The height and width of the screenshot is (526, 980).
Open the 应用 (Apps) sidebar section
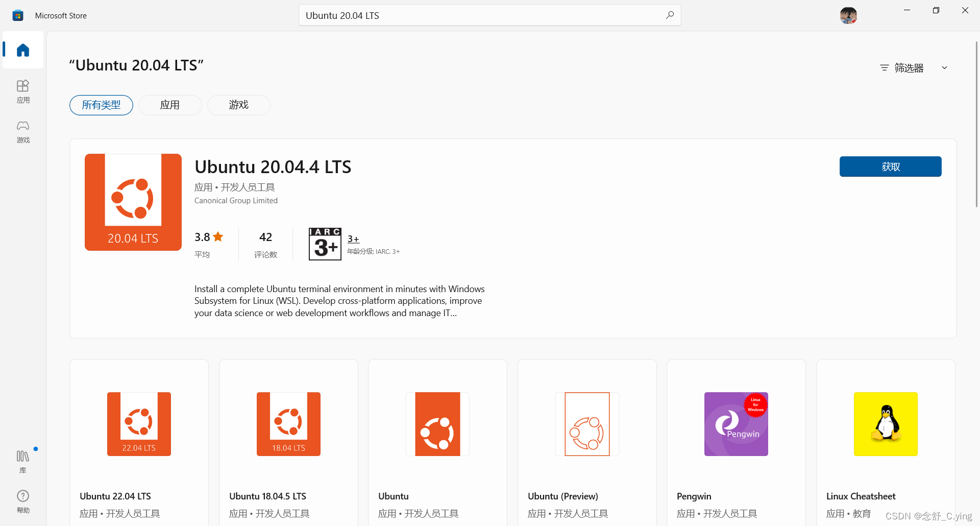(23, 91)
